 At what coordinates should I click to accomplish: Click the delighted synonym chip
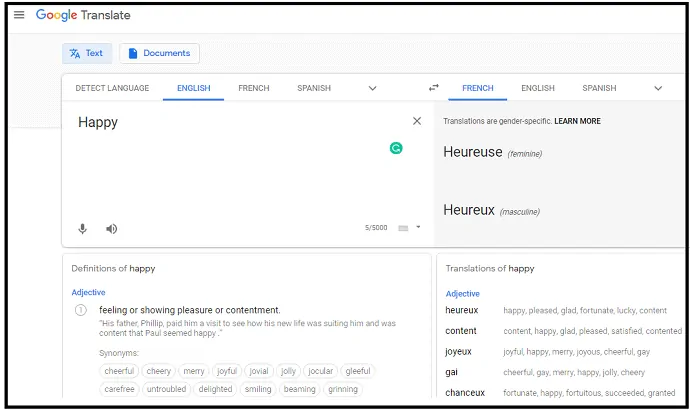215,389
